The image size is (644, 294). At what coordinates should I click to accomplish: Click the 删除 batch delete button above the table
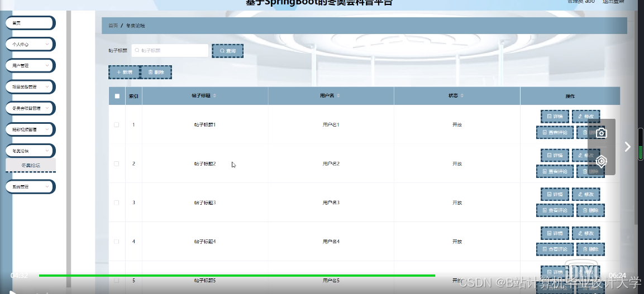156,72
